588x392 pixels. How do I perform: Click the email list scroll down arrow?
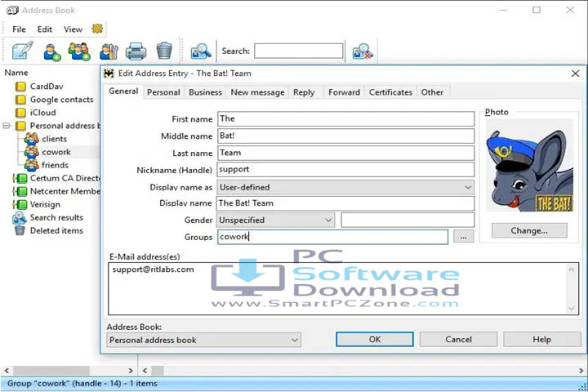(x=571, y=309)
